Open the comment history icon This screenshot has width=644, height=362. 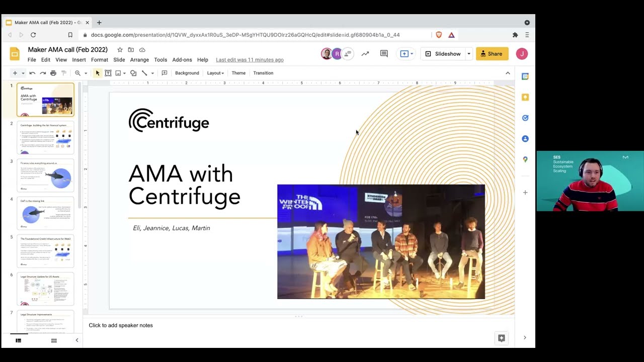coord(384,54)
